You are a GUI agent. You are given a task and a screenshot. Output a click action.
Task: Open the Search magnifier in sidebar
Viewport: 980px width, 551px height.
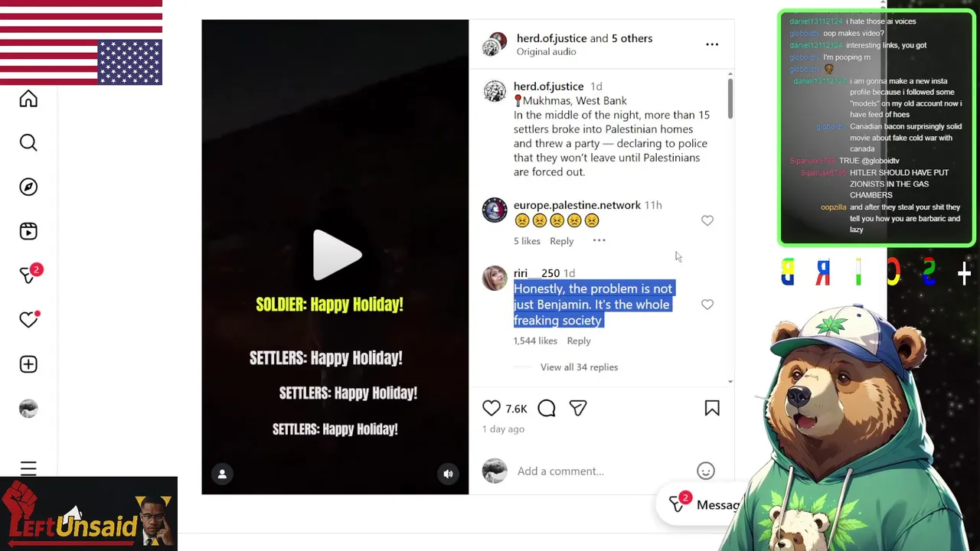(28, 143)
